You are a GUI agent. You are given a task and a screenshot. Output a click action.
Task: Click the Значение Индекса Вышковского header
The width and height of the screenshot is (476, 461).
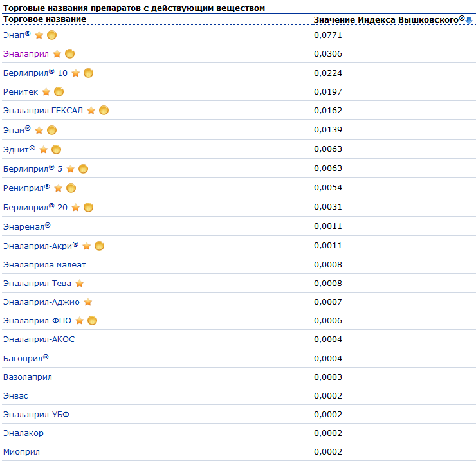(389, 19)
